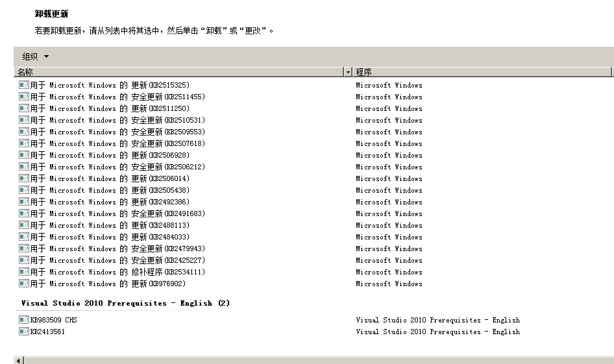Select the security update row text KB2510531
This screenshot has height=364, width=614.
pyautogui.click(x=118, y=120)
